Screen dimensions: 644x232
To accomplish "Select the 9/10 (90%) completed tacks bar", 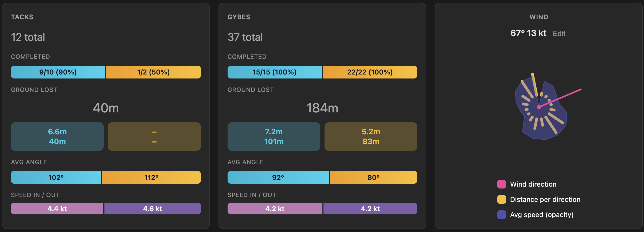I will click(58, 72).
